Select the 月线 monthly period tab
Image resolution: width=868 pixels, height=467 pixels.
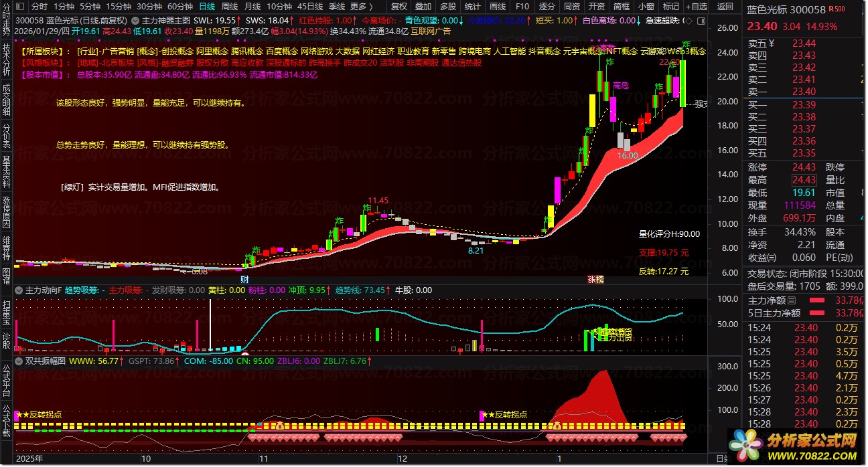[252, 6]
